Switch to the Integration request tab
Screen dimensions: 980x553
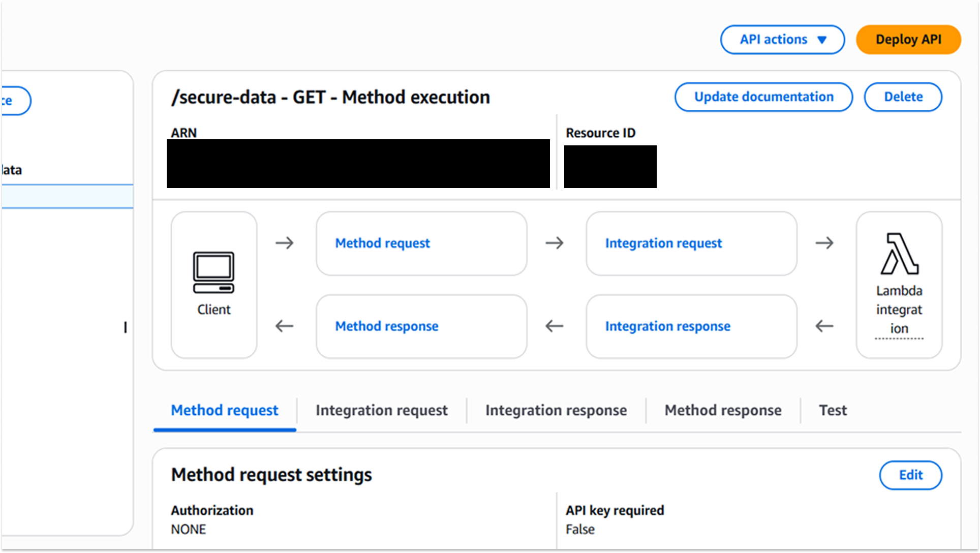tap(382, 410)
